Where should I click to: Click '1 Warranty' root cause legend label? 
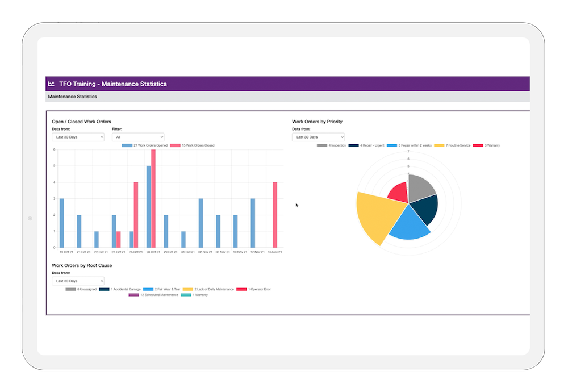coord(200,295)
